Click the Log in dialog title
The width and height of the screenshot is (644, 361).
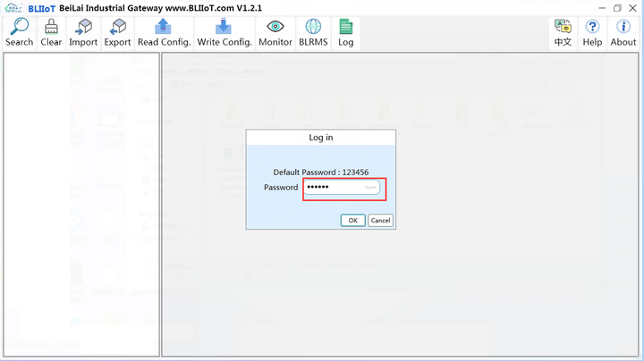point(321,138)
